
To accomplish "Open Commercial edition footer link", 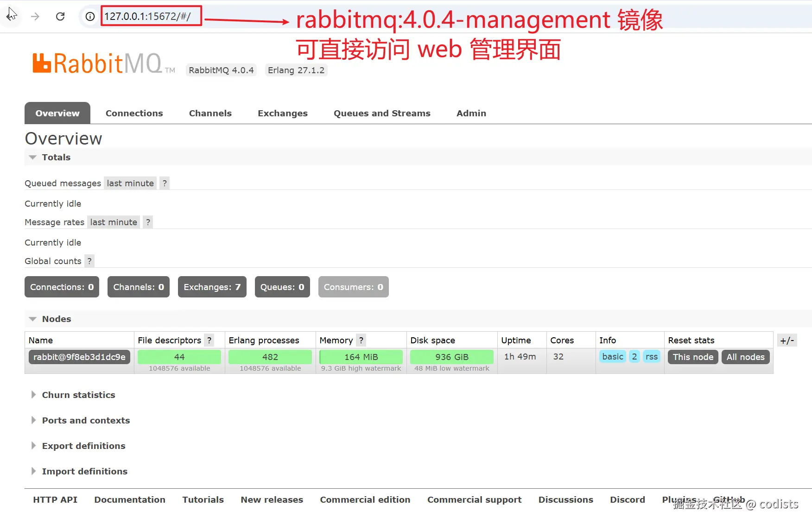I will [x=365, y=500].
